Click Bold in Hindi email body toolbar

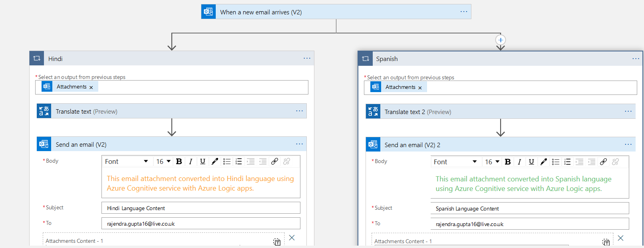[179, 161]
